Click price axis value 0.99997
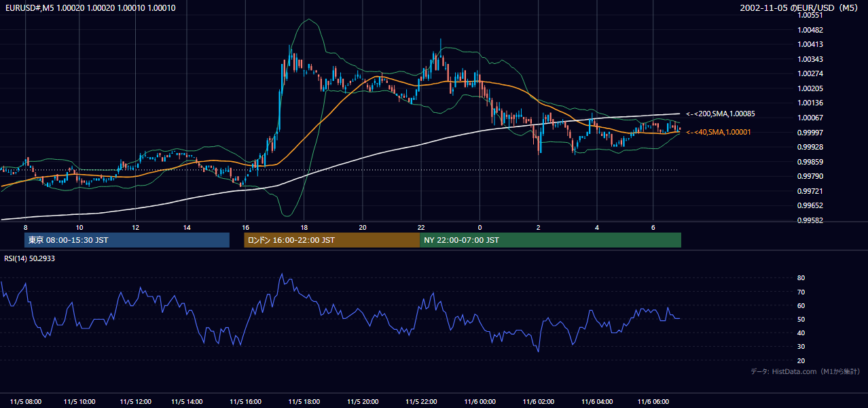 point(810,132)
